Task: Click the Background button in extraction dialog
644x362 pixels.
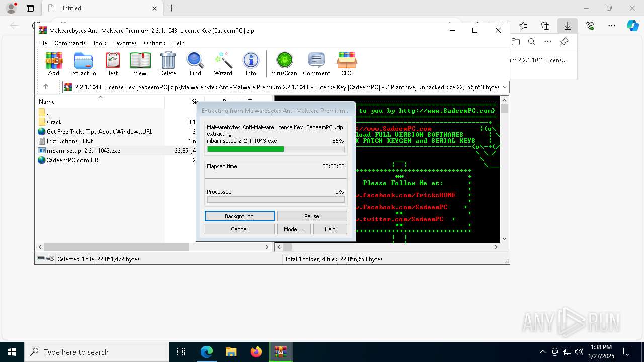Action: click(x=239, y=216)
